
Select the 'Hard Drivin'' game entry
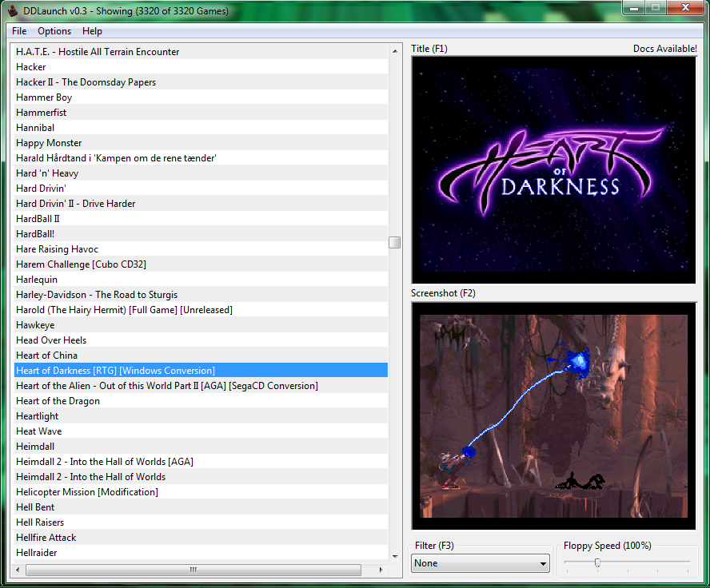[201, 189]
